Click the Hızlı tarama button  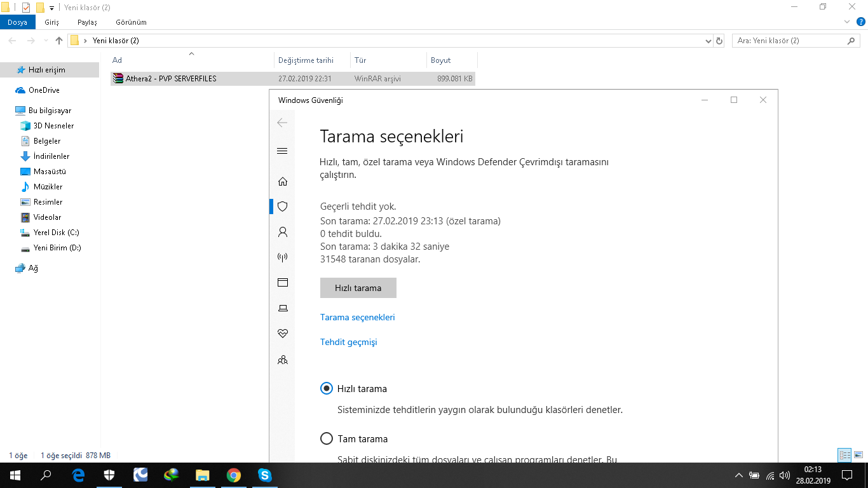358,288
